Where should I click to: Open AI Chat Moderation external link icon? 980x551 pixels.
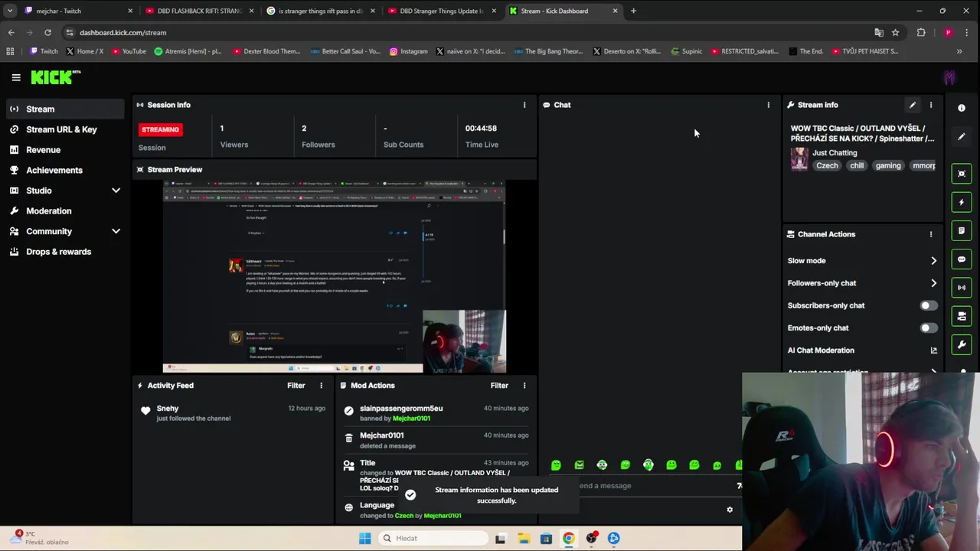933,350
